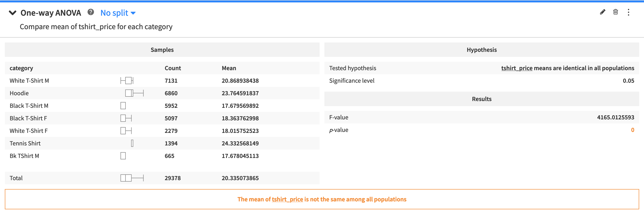Click the Mean column header
The height and width of the screenshot is (218, 644).
point(229,68)
